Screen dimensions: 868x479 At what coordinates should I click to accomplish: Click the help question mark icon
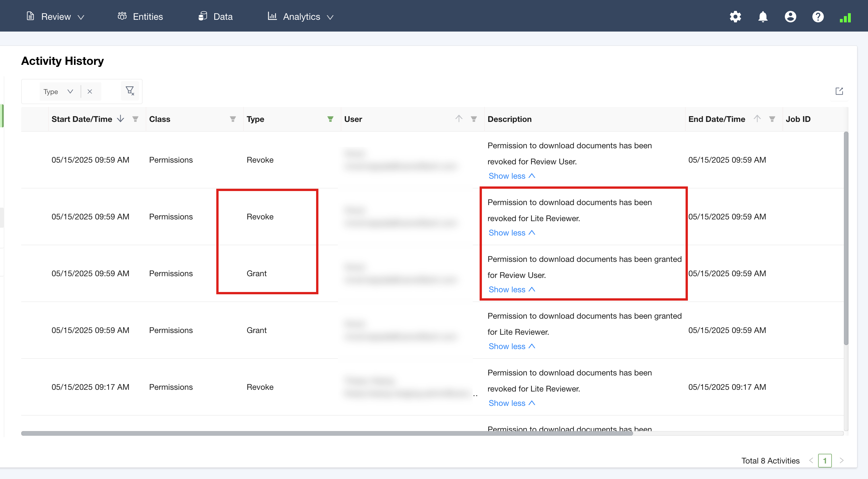(x=818, y=17)
